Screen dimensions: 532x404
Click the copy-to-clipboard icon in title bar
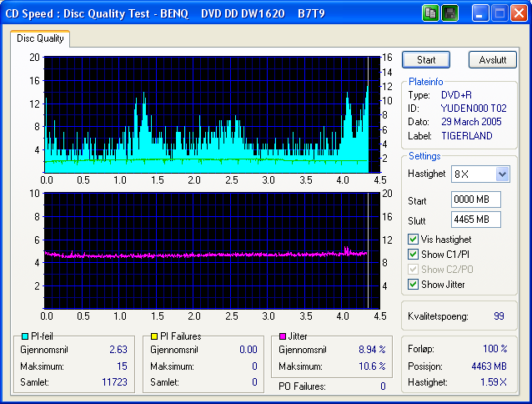click(x=430, y=13)
